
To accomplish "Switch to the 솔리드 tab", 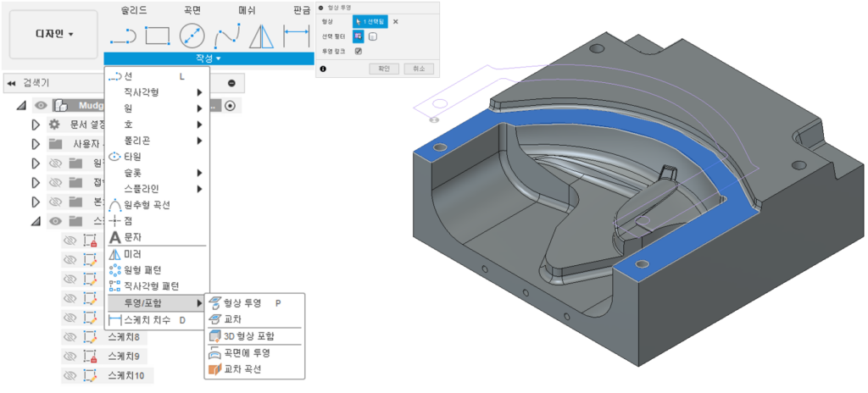I will [x=133, y=9].
